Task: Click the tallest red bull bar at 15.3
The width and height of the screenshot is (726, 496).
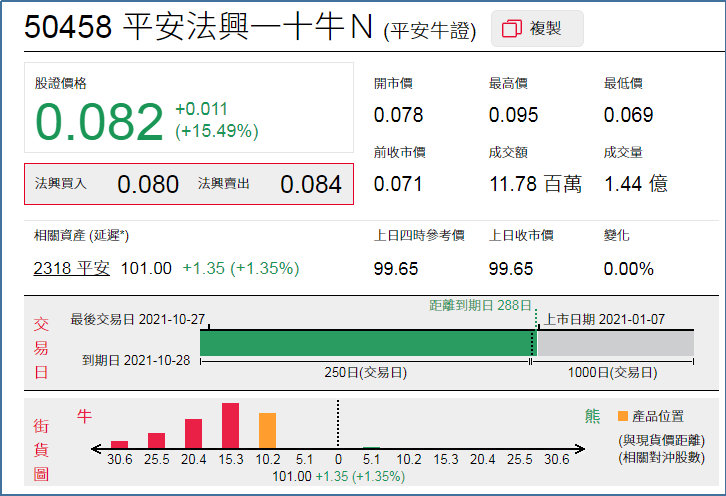Action: [230, 426]
